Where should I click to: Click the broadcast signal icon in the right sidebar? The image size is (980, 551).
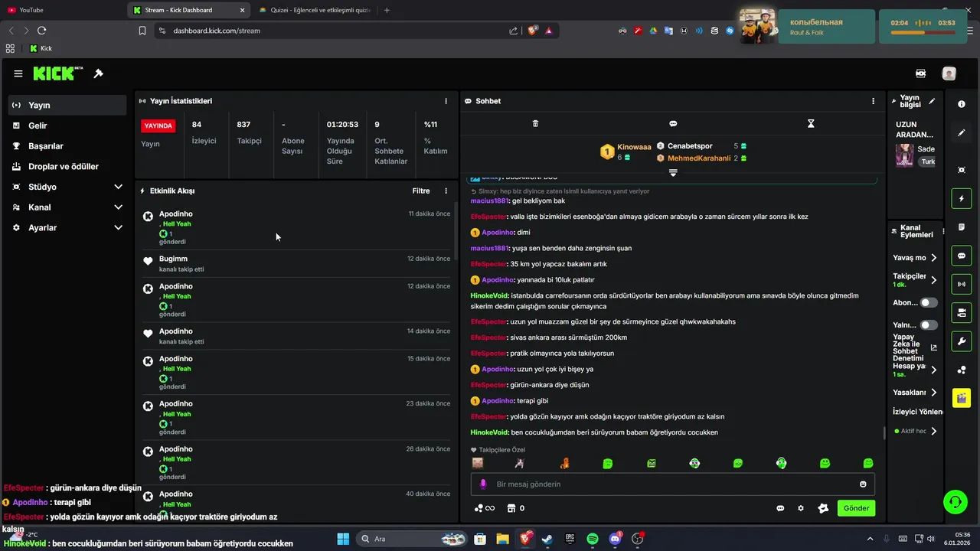pos(962,284)
